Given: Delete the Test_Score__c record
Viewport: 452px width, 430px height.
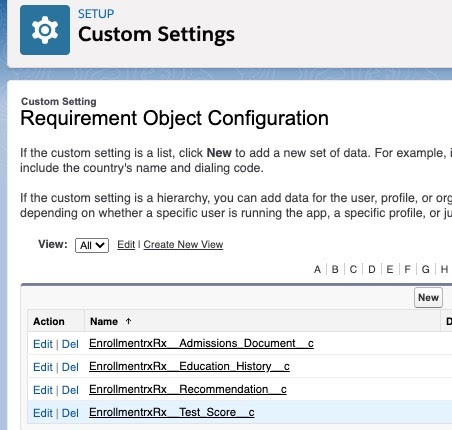Looking at the screenshot, I should pos(70,413).
